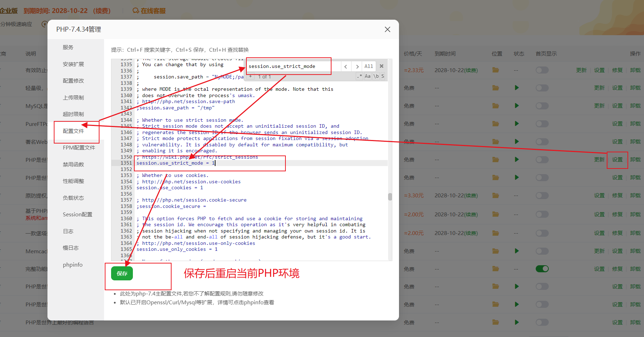
Task: Click 在线客服 chat bubble icon
Action: click(x=136, y=11)
